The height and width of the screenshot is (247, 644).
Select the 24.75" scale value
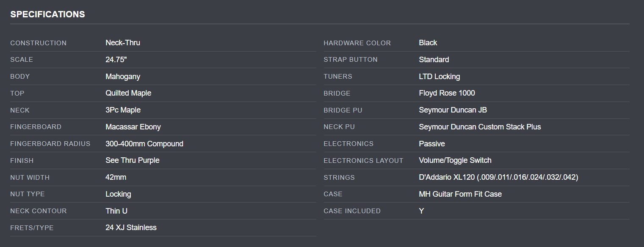[116, 60]
